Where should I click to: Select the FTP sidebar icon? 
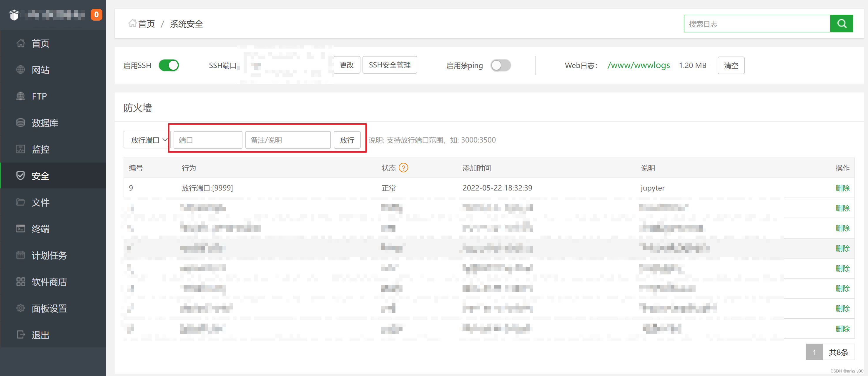coord(21,96)
